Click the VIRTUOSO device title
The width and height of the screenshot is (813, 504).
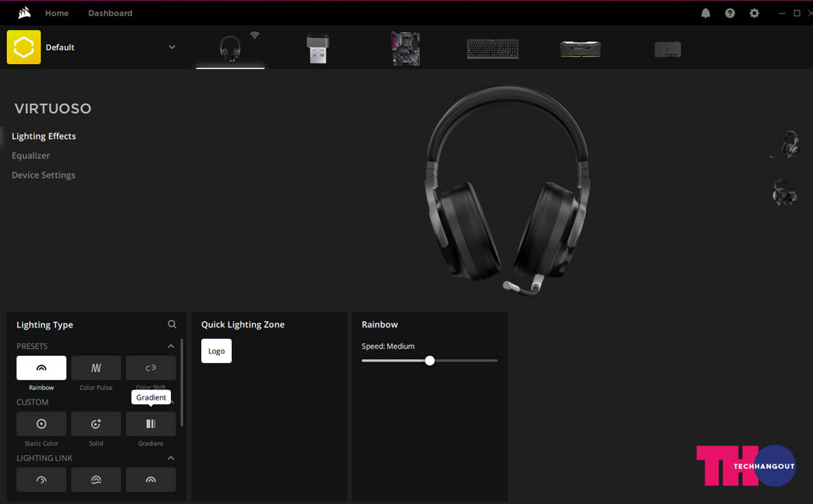(52, 108)
